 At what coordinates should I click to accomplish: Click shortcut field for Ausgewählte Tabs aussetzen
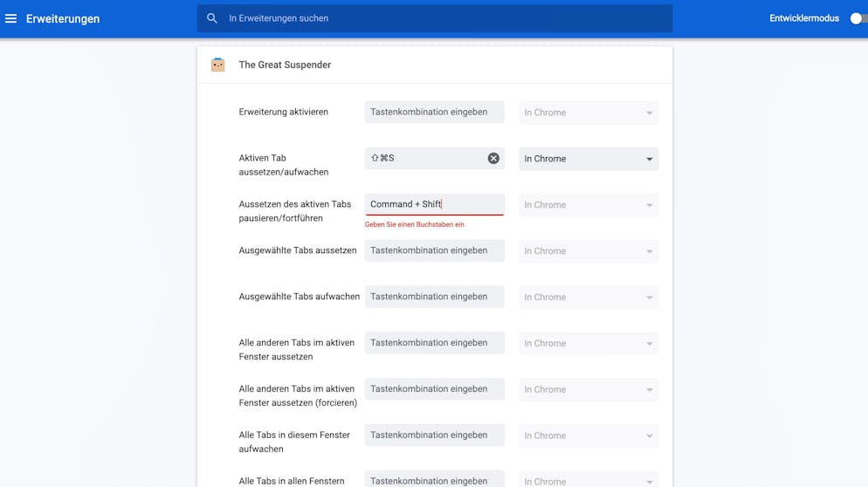pyautogui.click(x=435, y=250)
